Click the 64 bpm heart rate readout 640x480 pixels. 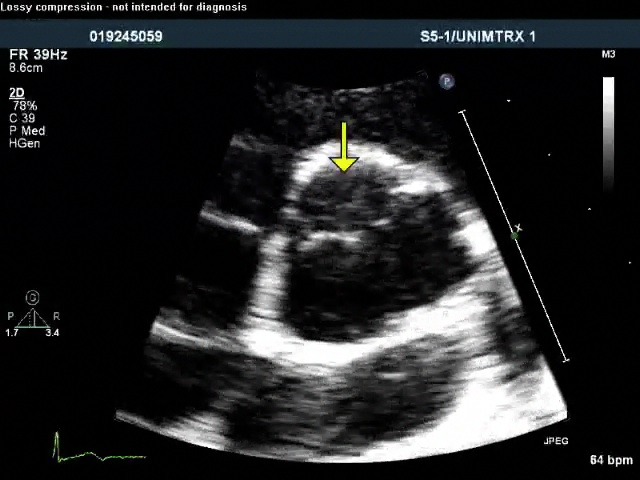click(611, 460)
